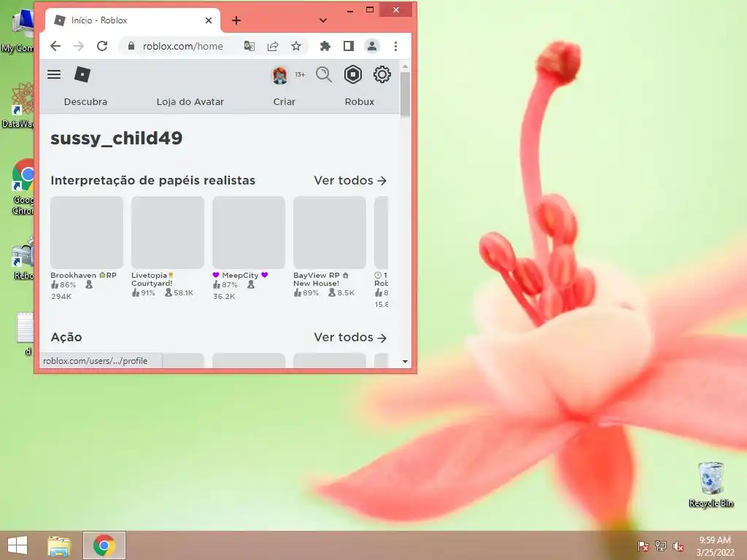Viewport: 747px width, 560px height.
Task: Open the Roblox settings gear
Action: point(382,75)
